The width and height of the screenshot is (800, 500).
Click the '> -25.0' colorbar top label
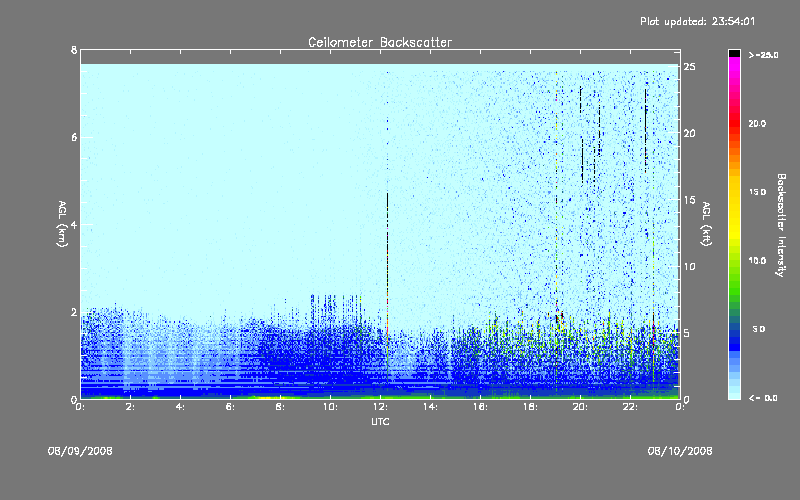pos(763,55)
